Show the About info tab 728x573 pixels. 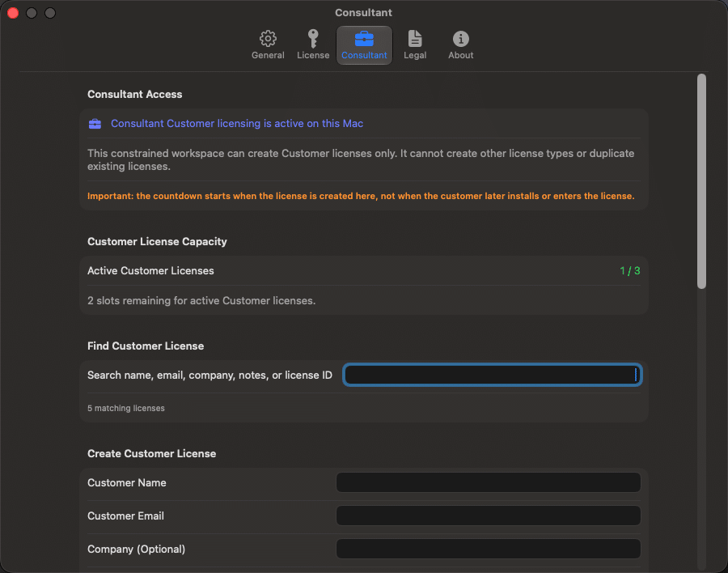(x=460, y=45)
